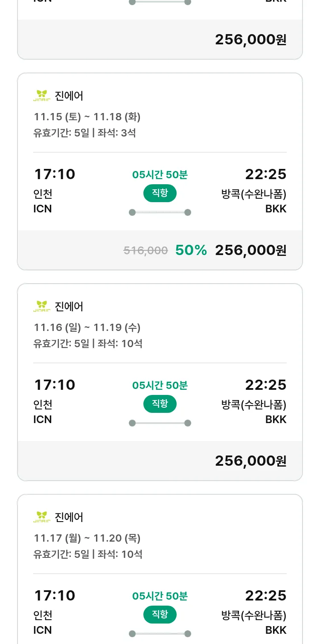Click strikethrough original price 516,000
320x644 pixels.
click(x=145, y=251)
